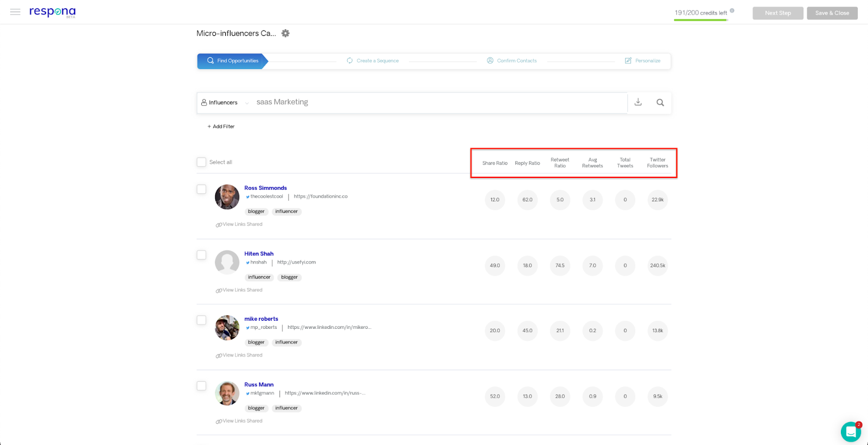Open the chat support bubble
The height and width of the screenshot is (445, 868).
pos(851,432)
